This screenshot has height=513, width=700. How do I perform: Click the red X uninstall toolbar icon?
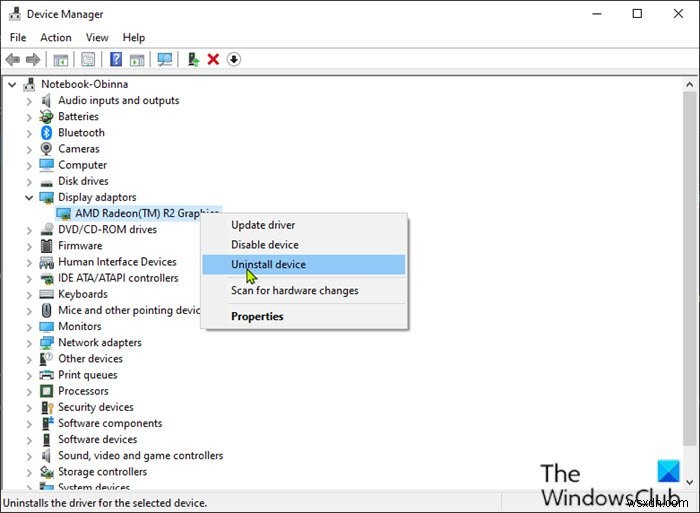click(213, 59)
